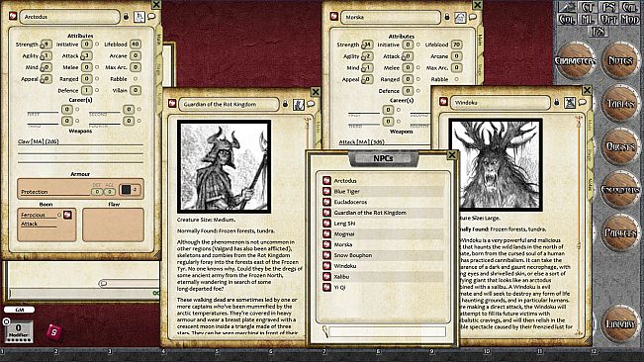The image size is (644, 362).
Task: Click the red link icon beside Arctodus name field
Action: [13, 16]
